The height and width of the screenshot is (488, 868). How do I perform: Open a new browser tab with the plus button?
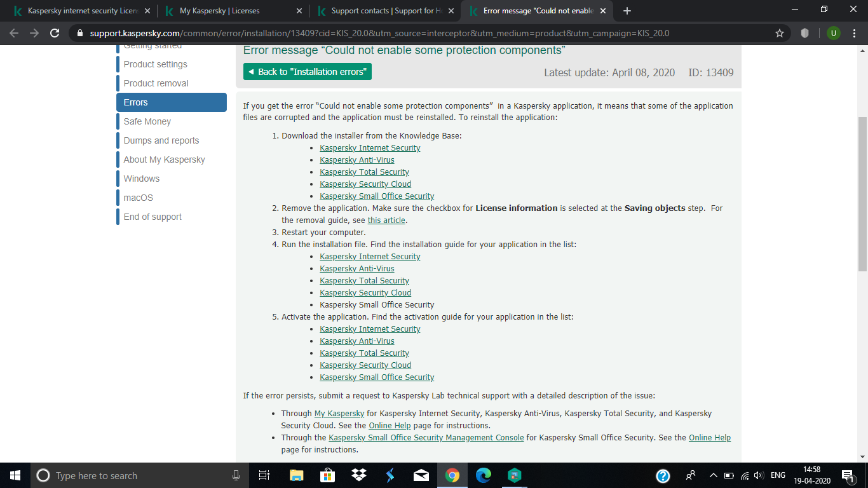[x=627, y=11]
